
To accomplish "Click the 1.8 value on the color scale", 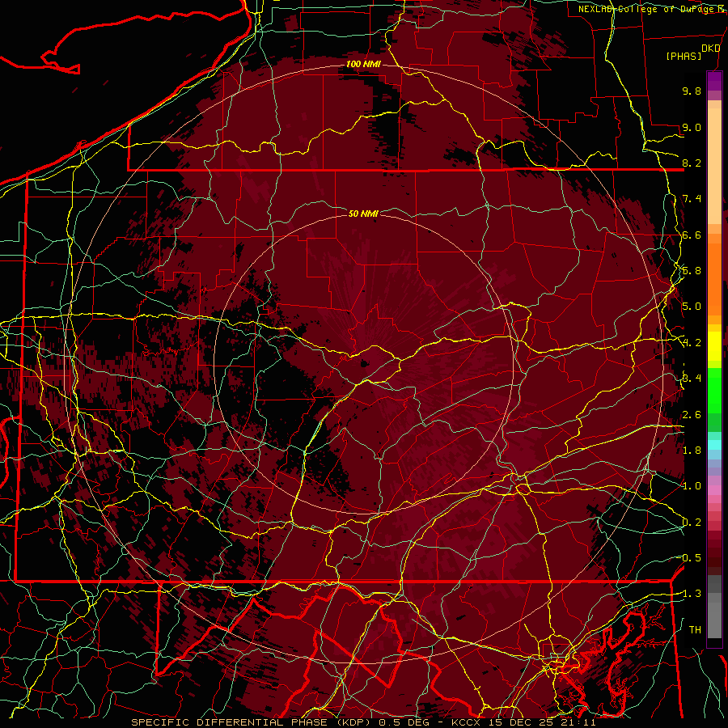I will (x=692, y=451).
